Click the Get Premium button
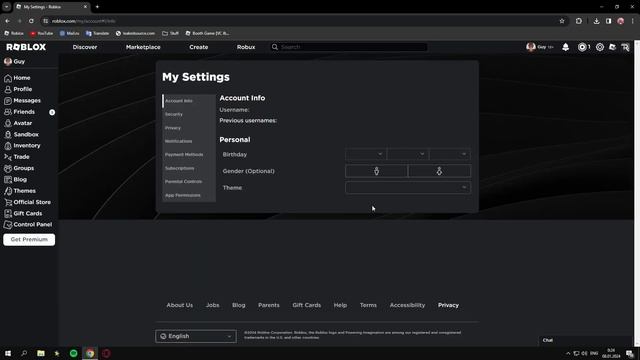The width and height of the screenshot is (640, 360). click(x=29, y=240)
